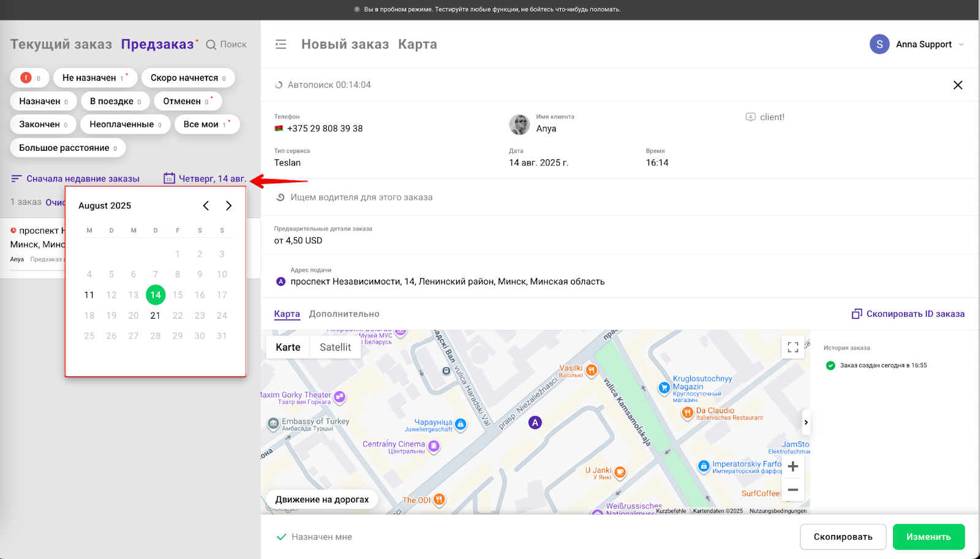980x559 pixels.
Task: Click the Embassy of Turkey pin
Action: [x=273, y=424]
